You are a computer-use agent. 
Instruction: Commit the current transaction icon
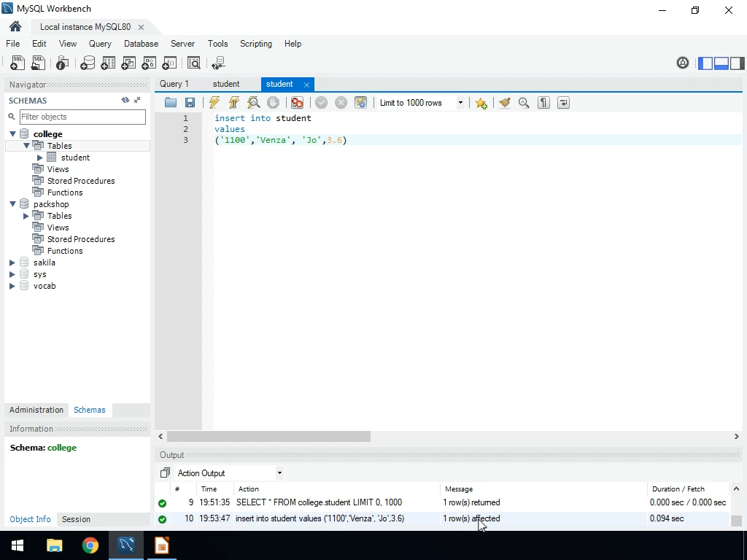(322, 102)
